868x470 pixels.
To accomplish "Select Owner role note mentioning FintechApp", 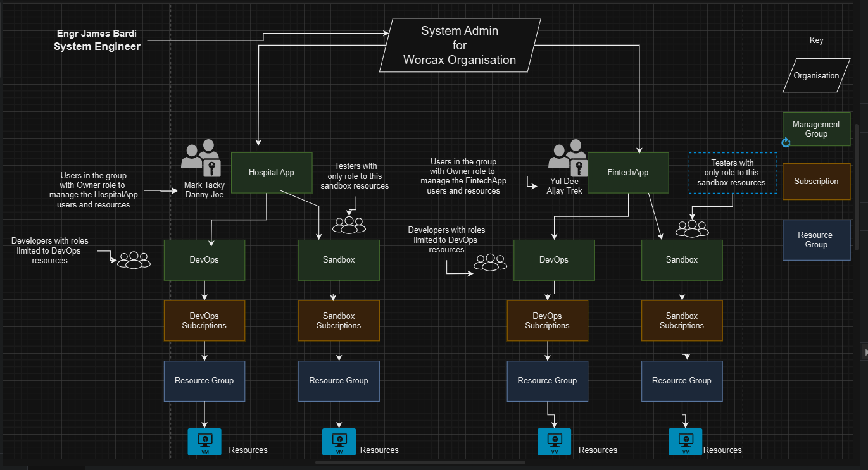I will [463, 176].
